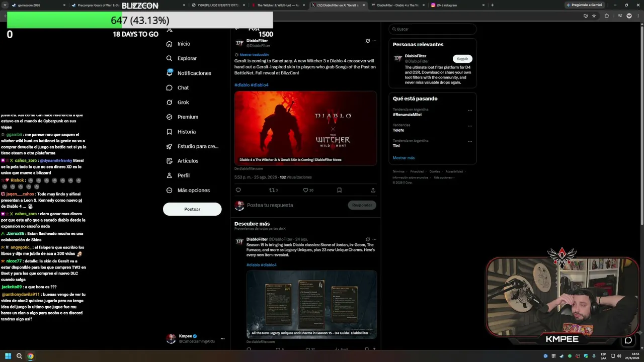This screenshot has height=362, width=644.
Task: Click the Responder button
Action: pyautogui.click(x=362, y=205)
